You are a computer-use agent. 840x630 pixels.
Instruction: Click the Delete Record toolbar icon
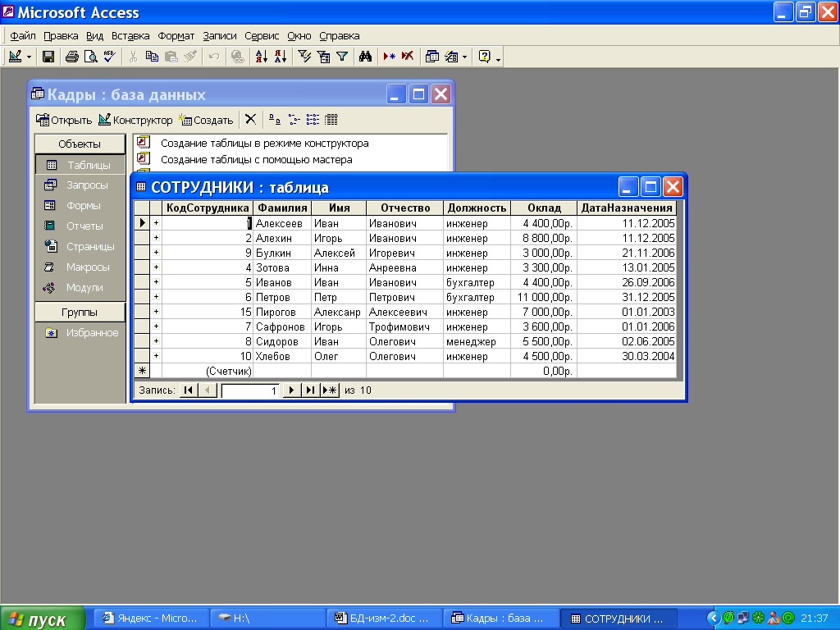[x=408, y=57]
